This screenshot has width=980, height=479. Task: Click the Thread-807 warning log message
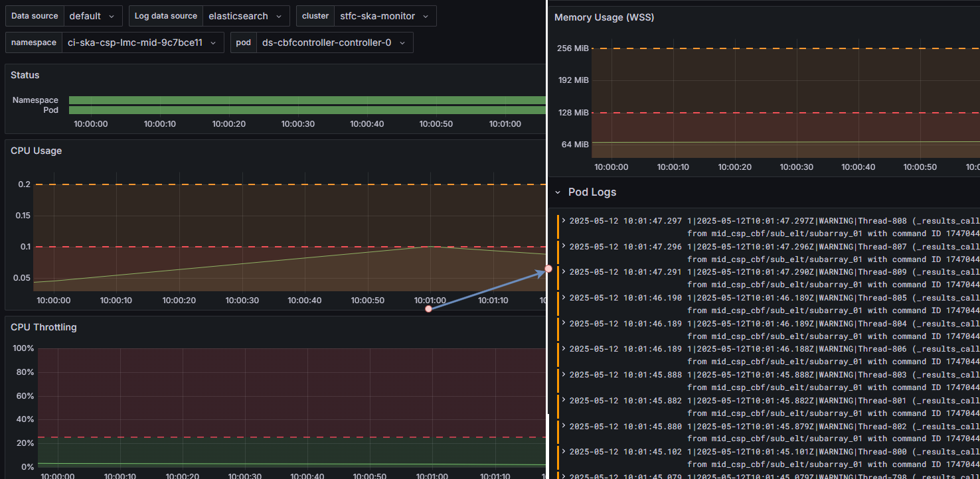[833, 253]
